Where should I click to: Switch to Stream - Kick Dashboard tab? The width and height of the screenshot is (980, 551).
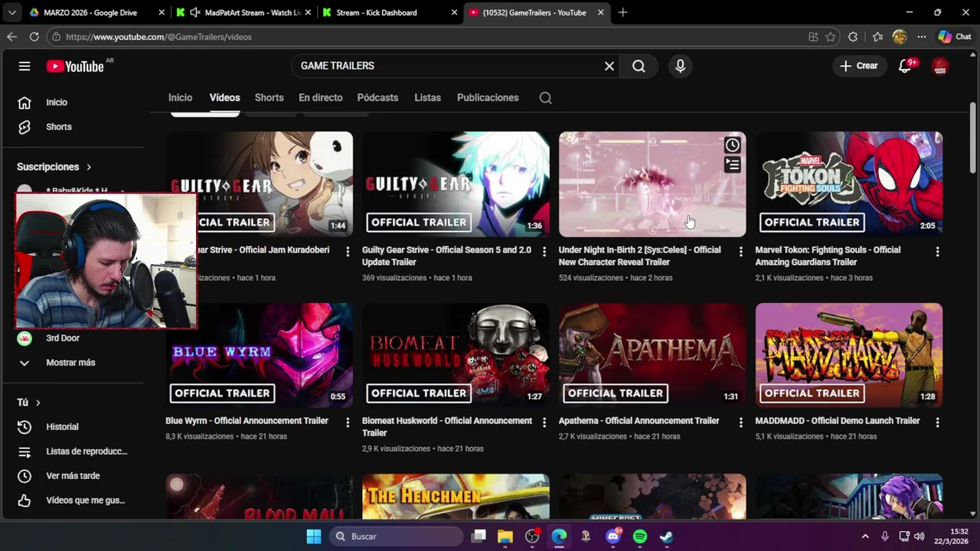389,12
